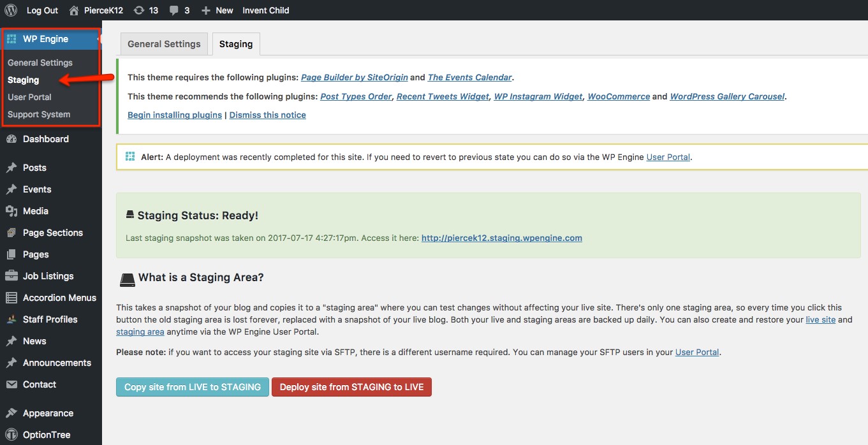Click the Page Sections icon
This screenshot has width=868, height=445.
[x=11, y=233]
